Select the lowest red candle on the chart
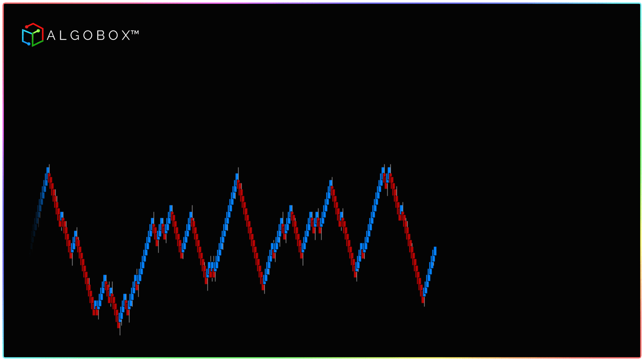 pos(118,324)
